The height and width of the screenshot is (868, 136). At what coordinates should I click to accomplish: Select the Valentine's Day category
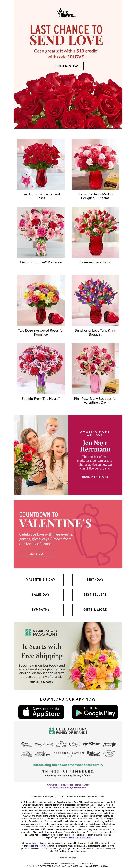[x=41, y=580]
